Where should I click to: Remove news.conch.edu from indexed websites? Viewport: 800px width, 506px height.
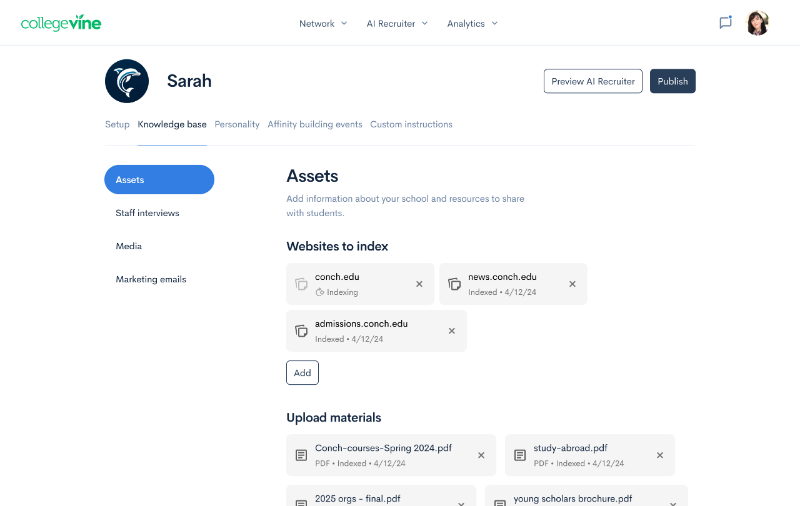(x=572, y=284)
